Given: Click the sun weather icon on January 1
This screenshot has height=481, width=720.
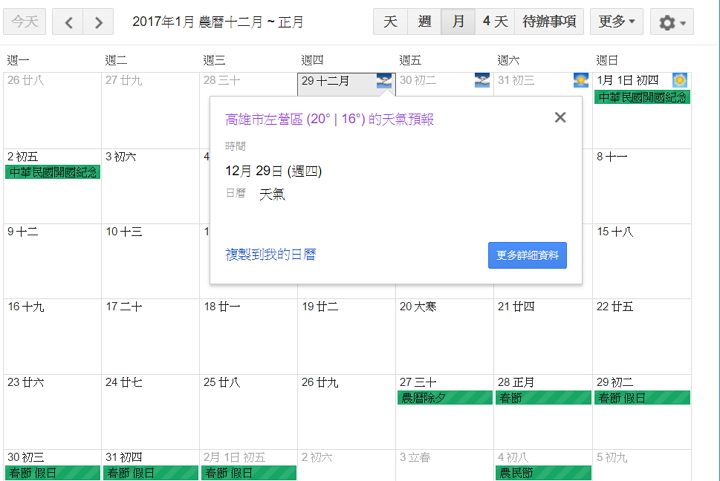Looking at the screenshot, I should click(680, 80).
